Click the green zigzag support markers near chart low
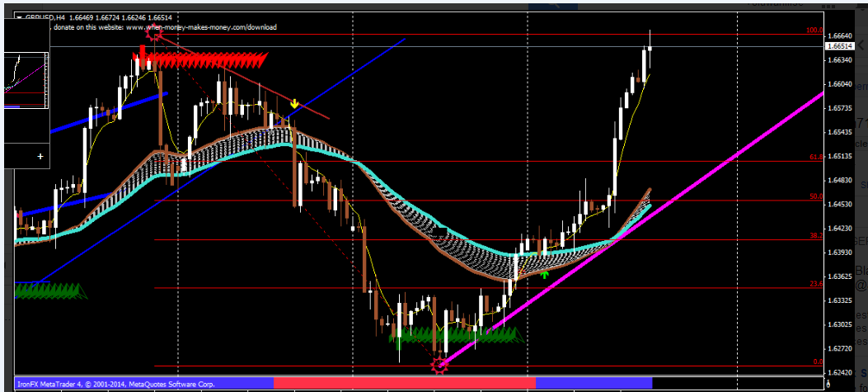Viewport: 868px width, 392px height. pyautogui.click(x=457, y=333)
